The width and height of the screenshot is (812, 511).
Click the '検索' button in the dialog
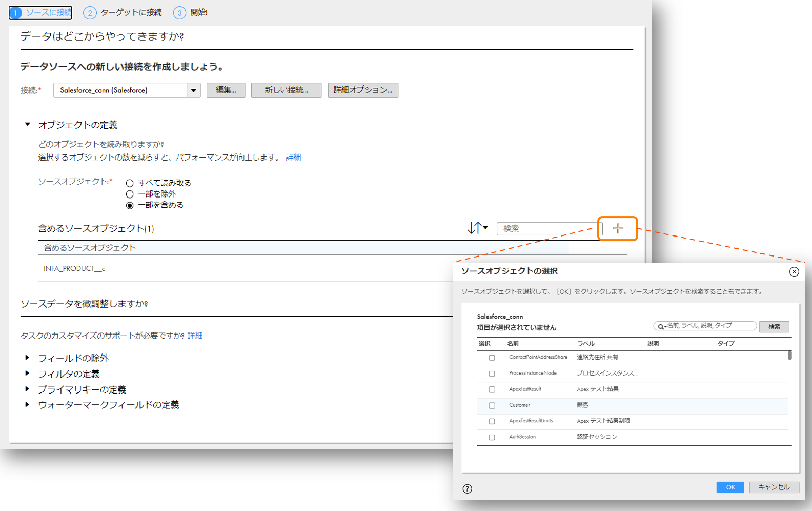click(774, 327)
